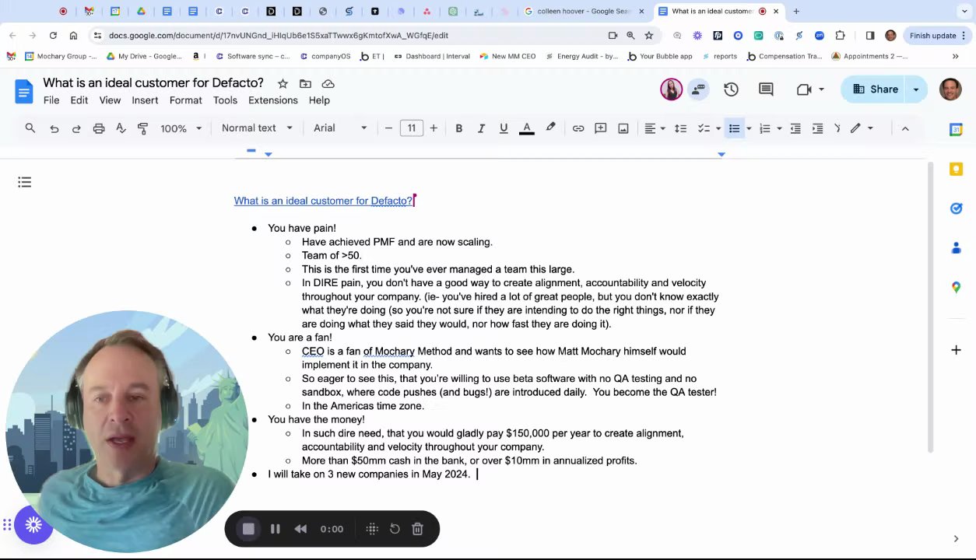Insert an image from the toolbar
This screenshot has width=976, height=560.
click(623, 128)
